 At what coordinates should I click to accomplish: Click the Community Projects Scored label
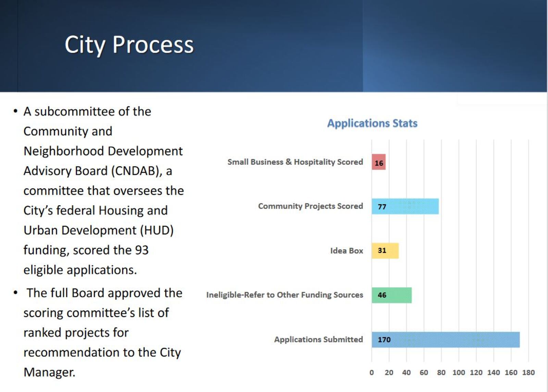(x=310, y=206)
